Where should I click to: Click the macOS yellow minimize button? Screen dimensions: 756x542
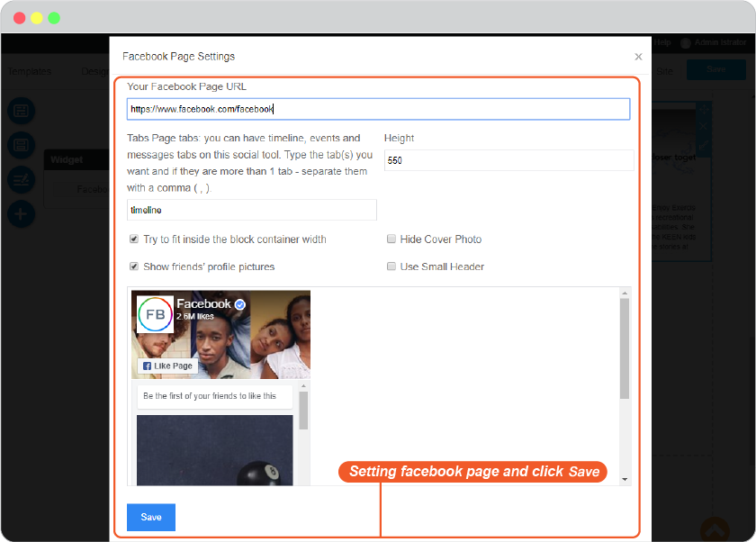pyautogui.click(x=37, y=18)
